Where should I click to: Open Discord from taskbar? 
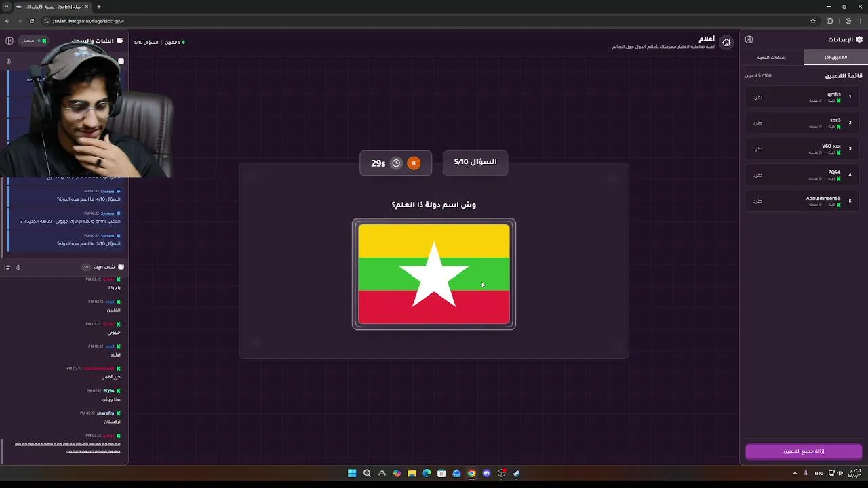[486, 473]
